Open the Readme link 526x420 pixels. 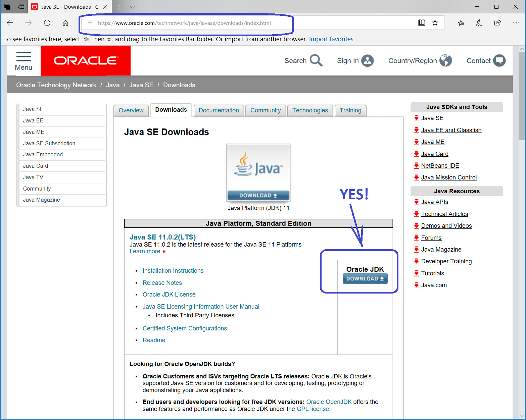coord(154,340)
